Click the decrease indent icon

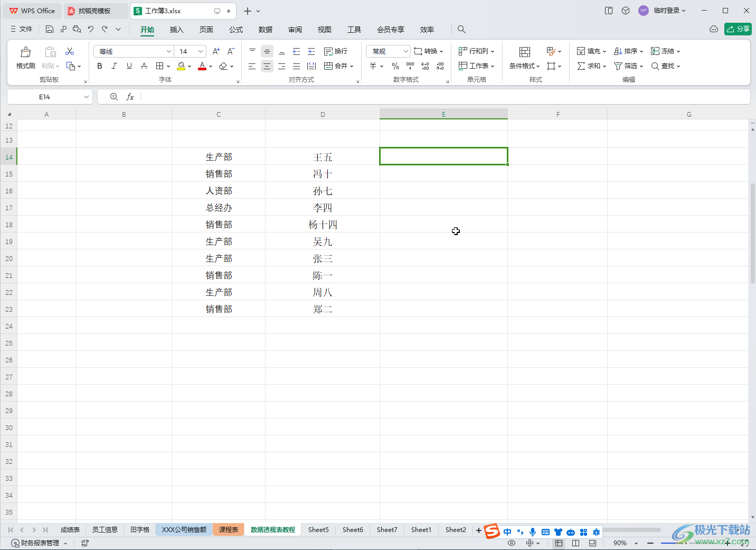(297, 51)
